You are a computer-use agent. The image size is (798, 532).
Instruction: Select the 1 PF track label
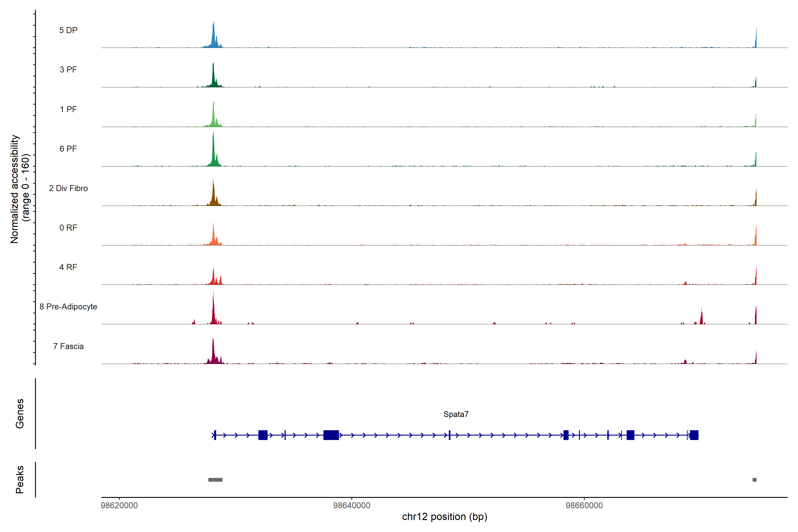point(68,109)
